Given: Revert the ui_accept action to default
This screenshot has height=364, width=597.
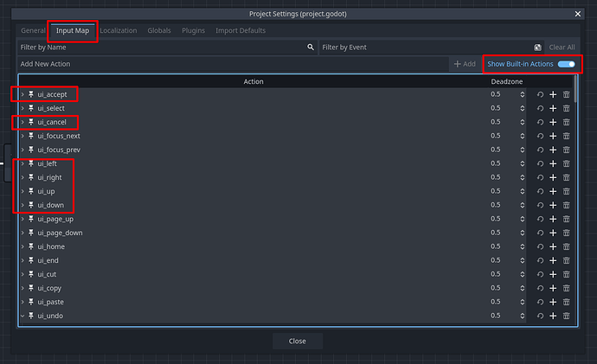Looking at the screenshot, I should click(540, 94).
